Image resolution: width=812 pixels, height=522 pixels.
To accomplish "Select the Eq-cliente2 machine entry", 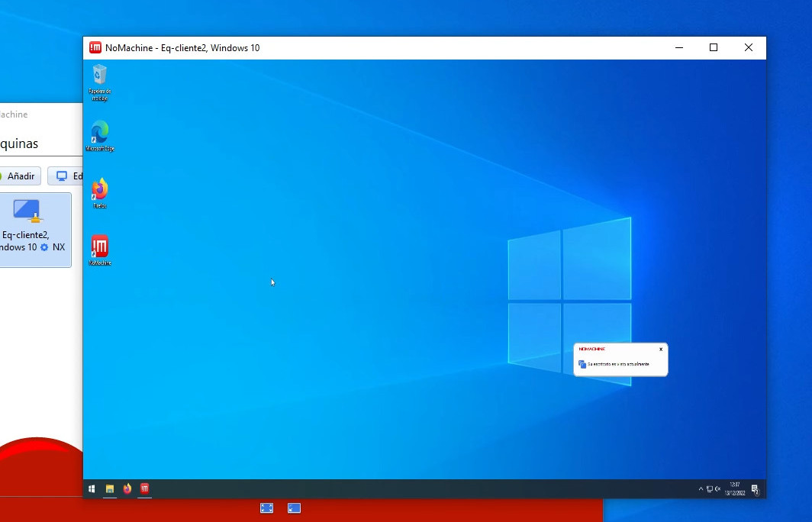I will pyautogui.click(x=27, y=229).
